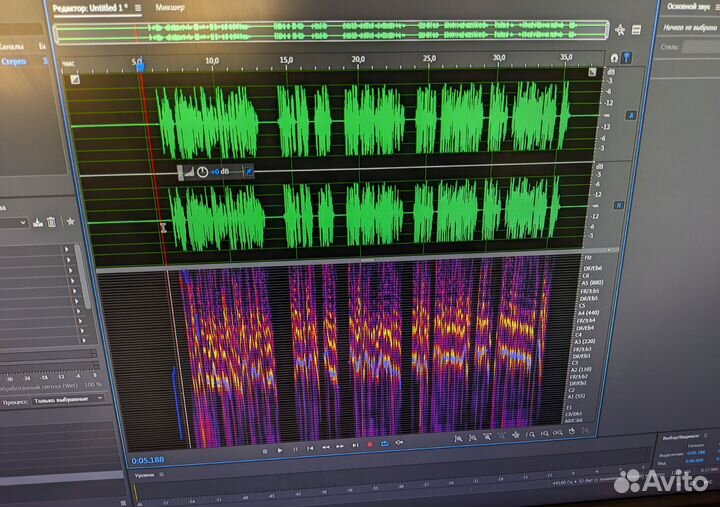720x507 pixels.
Task: Switch to the Микшер tab
Action: pos(170,7)
